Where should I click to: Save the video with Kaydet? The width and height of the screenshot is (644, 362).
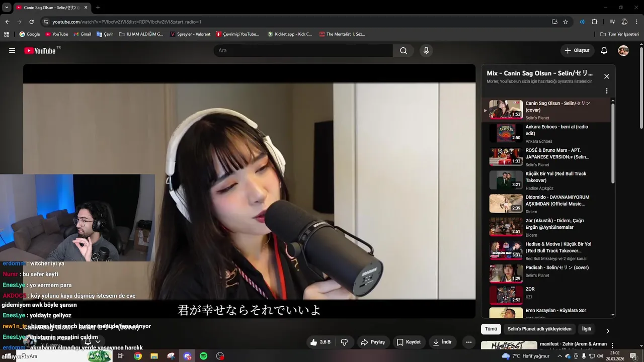pos(409,342)
